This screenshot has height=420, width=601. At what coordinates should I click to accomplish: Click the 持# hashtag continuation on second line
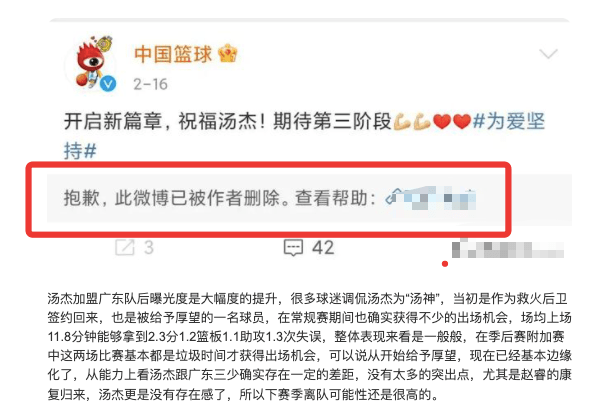[x=80, y=151]
